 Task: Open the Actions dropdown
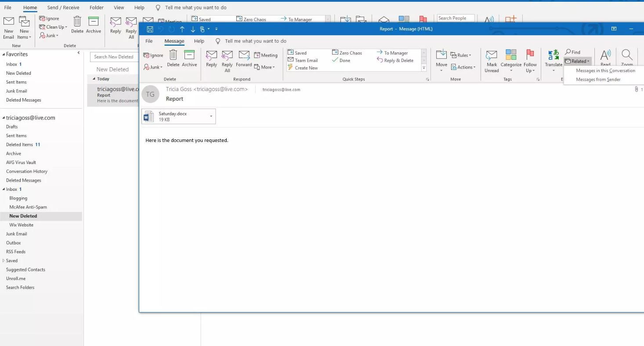(463, 67)
